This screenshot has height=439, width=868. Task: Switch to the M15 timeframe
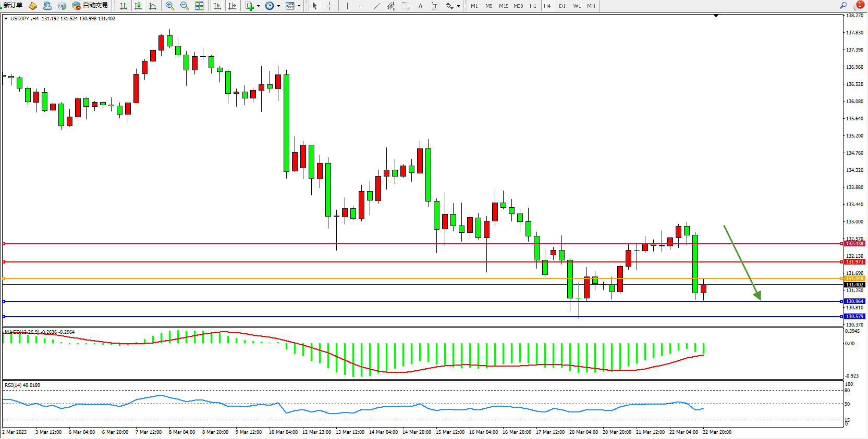click(x=503, y=6)
